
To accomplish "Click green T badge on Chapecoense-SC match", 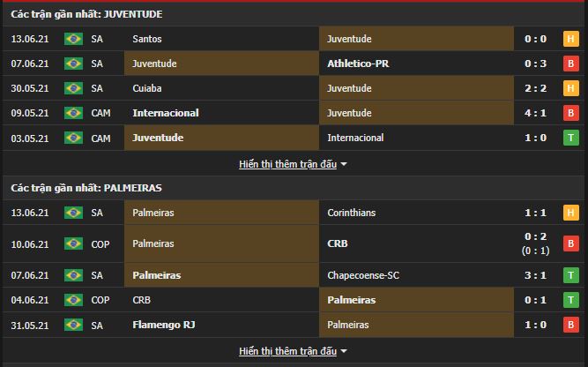I will 570,275.
